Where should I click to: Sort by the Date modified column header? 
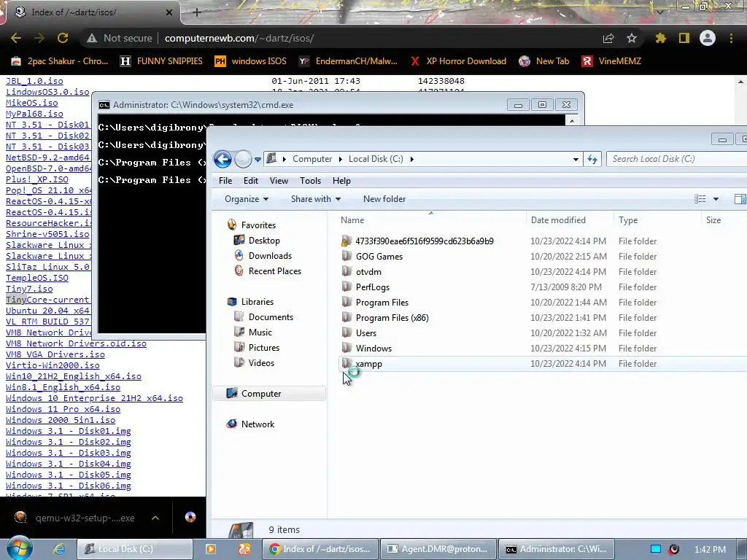(x=558, y=220)
